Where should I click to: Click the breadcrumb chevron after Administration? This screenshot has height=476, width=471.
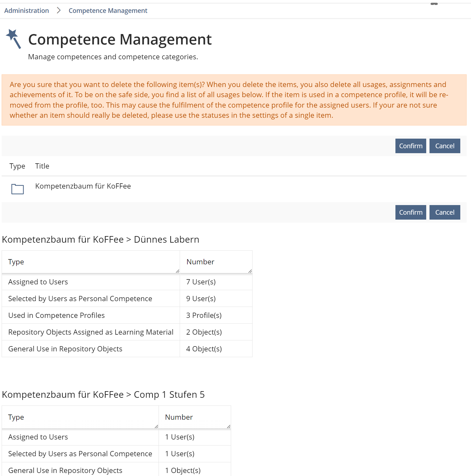pyautogui.click(x=59, y=10)
